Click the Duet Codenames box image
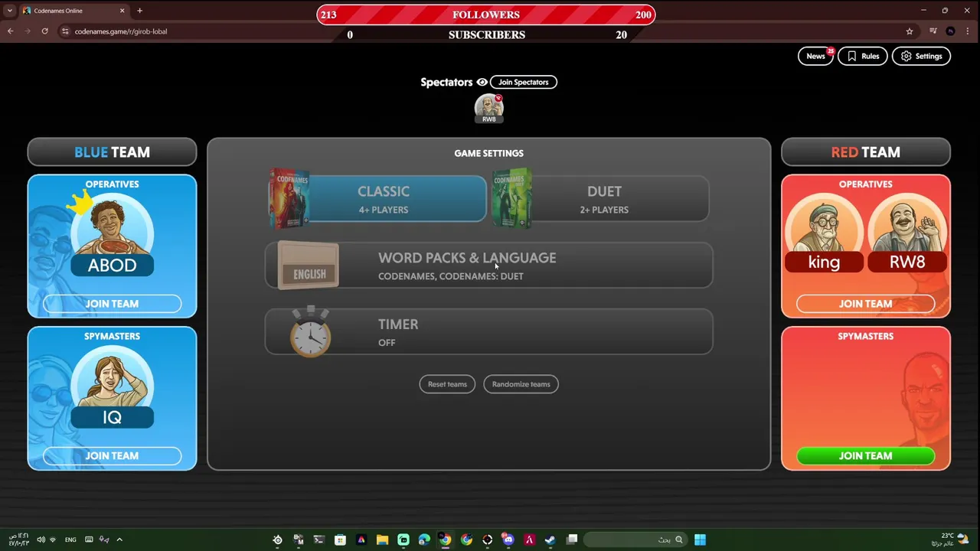 (512, 198)
